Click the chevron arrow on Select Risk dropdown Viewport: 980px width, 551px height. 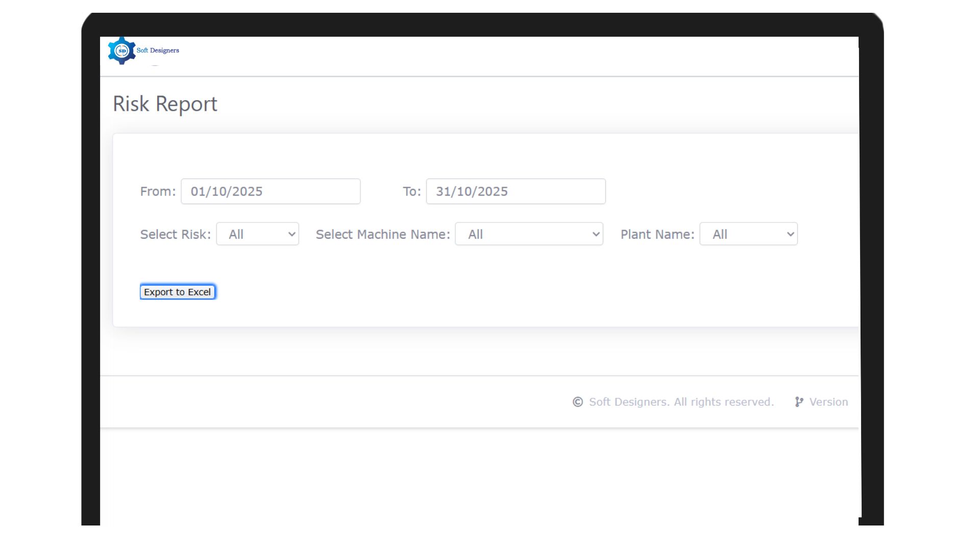coord(291,234)
